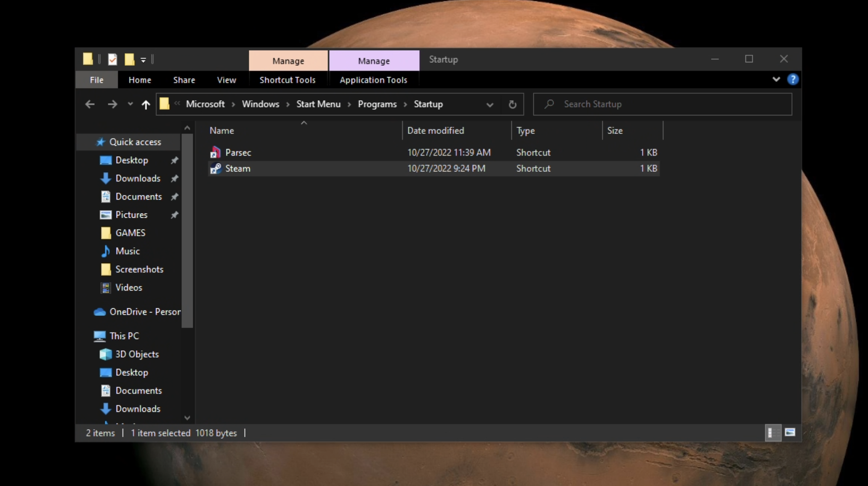Open the Videos folder
Screen dimensions: 868x486
[x=129, y=287]
